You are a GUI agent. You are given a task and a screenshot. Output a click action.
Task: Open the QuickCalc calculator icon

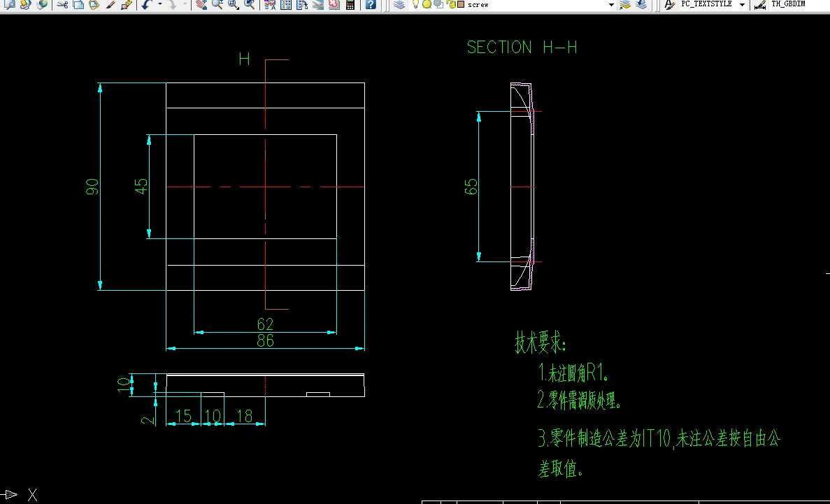(x=350, y=4)
